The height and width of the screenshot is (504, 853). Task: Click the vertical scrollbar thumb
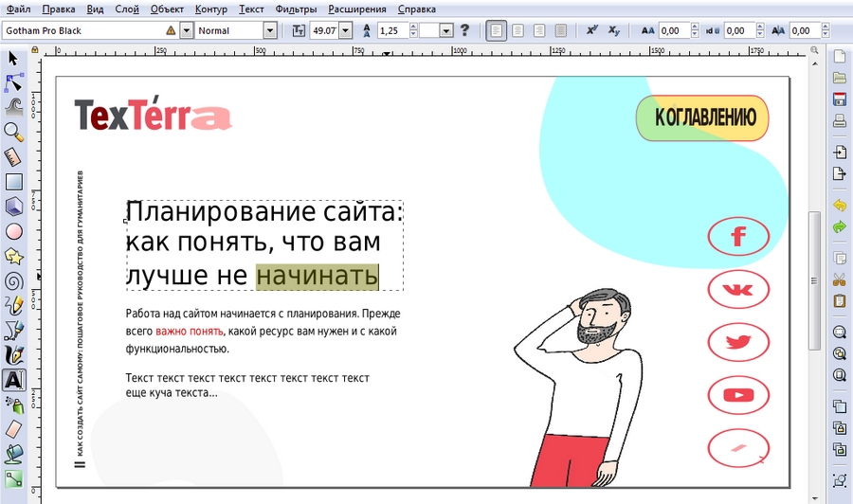pos(813,279)
